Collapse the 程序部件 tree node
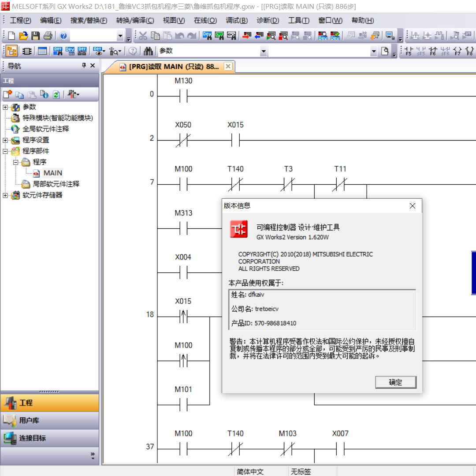This screenshot has width=476, height=476. (5, 151)
